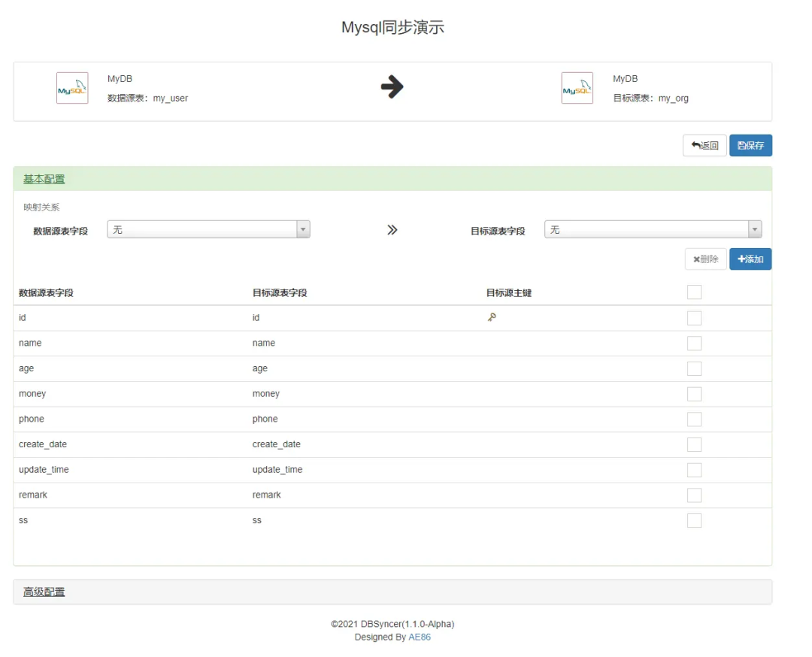
Task: Select the checkbox for create_date row
Action: (694, 445)
